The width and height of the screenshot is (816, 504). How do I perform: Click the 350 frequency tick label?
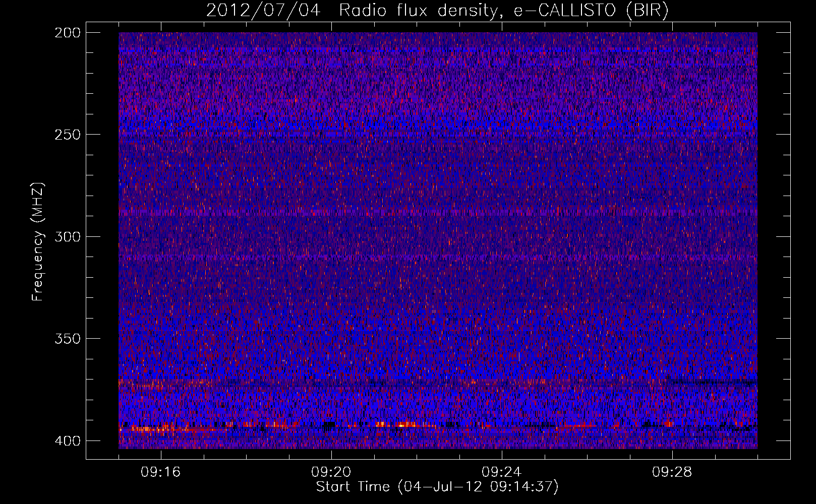[x=67, y=338]
